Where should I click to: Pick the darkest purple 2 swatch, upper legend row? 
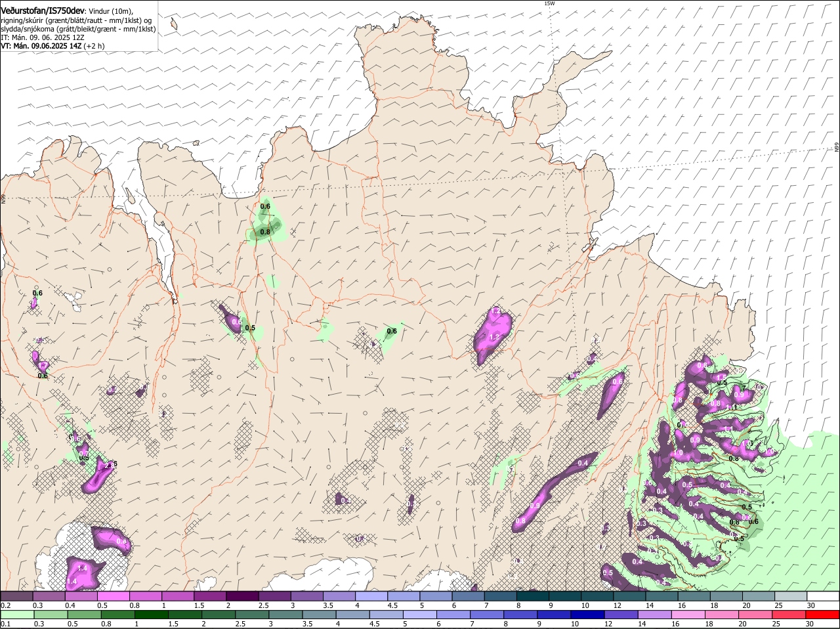[x=242, y=596]
